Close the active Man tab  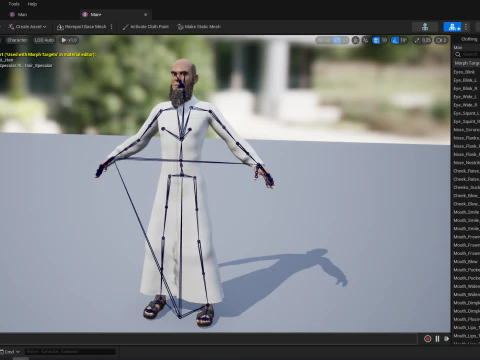pos(145,14)
